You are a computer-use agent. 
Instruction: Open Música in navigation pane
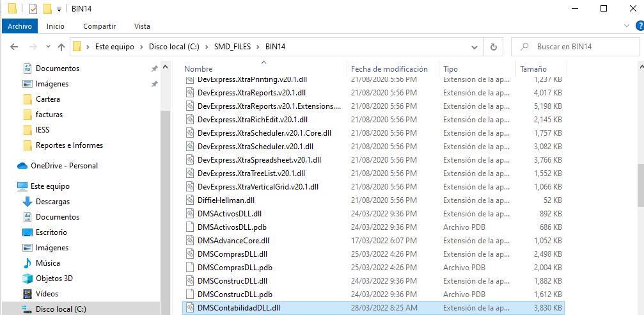click(47, 262)
